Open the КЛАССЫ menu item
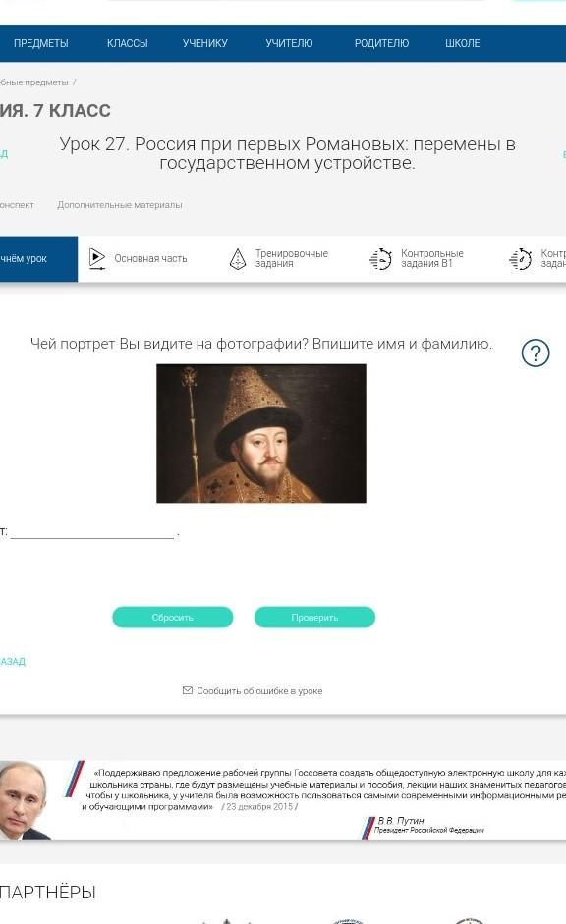 128,43
